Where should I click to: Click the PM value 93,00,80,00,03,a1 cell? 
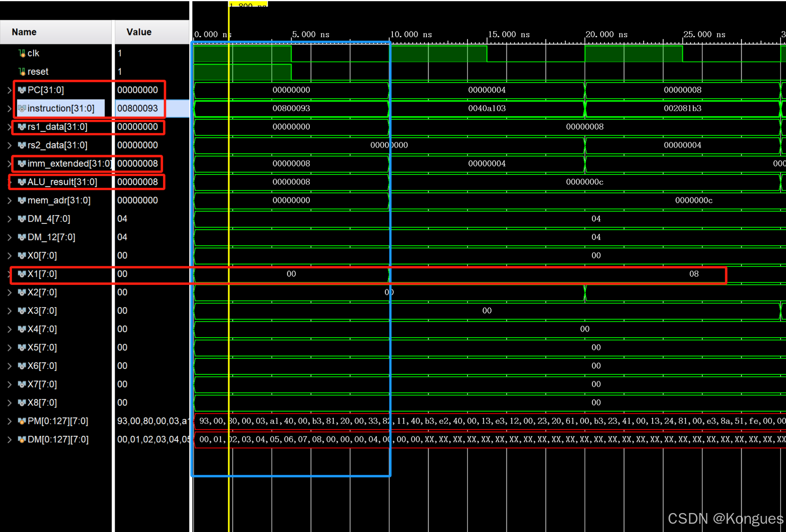(x=152, y=421)
